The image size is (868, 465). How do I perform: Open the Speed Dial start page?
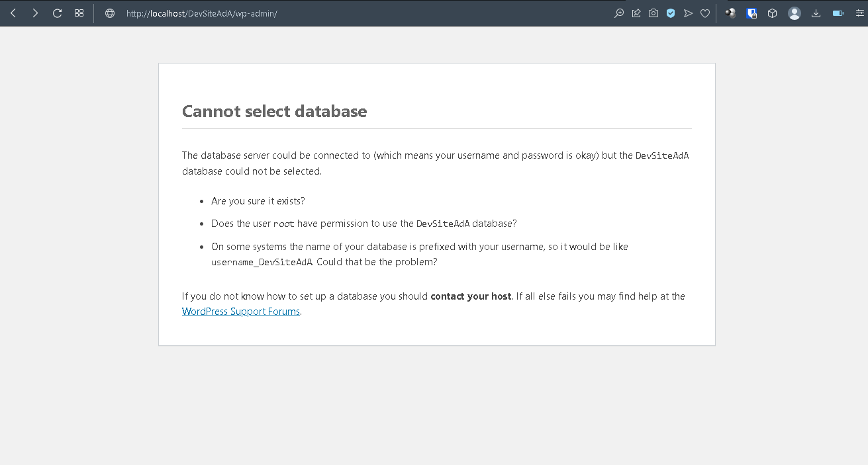79,13
